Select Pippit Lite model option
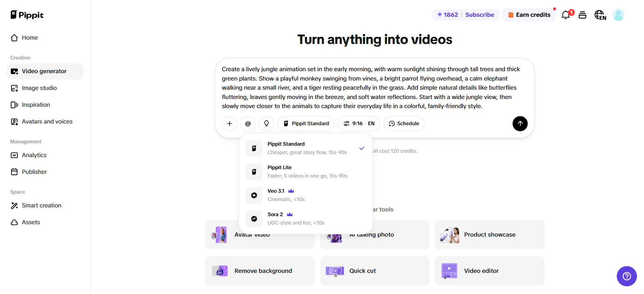The width and height of the screenshot is (644, 294). [x=306, y=171]
